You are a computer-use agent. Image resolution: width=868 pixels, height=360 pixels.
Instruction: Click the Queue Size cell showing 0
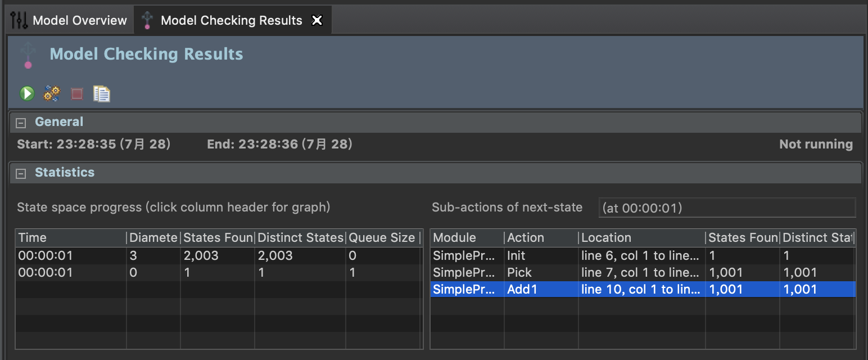tap(382, 256)
